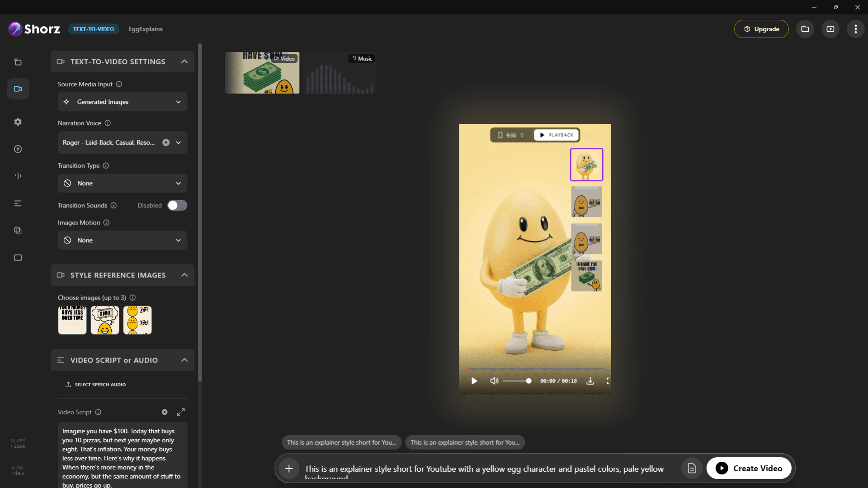Click the settings gear in the sidebar
The width and height of the screenshot is (868, 488).
(x=18, y=122)
